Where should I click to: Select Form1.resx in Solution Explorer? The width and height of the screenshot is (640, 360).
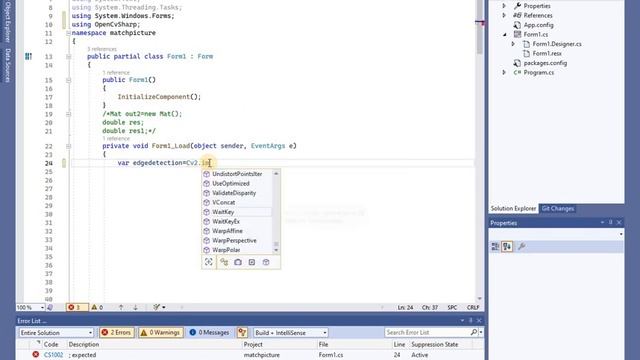point(547,53)
